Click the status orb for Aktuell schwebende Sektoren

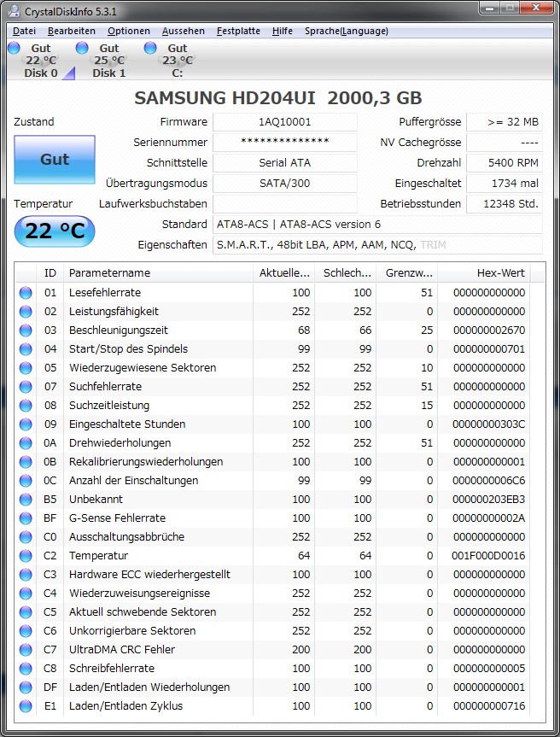click(26, 612)
